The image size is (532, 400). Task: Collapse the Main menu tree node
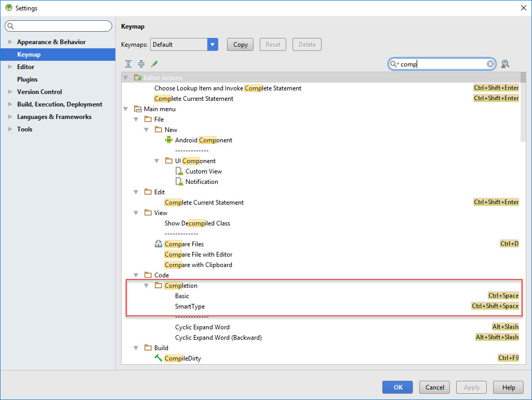(x=125, y=109)
